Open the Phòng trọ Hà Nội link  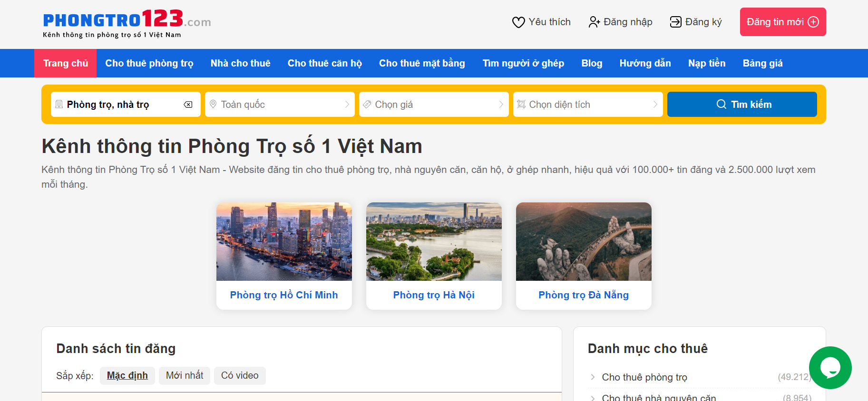(434, 295)
